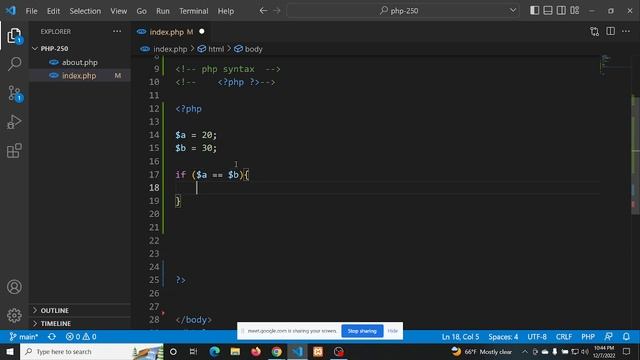Open index.php breadcrumb dropdown
The image size is (640, 360).
click(x=164, y=49)
